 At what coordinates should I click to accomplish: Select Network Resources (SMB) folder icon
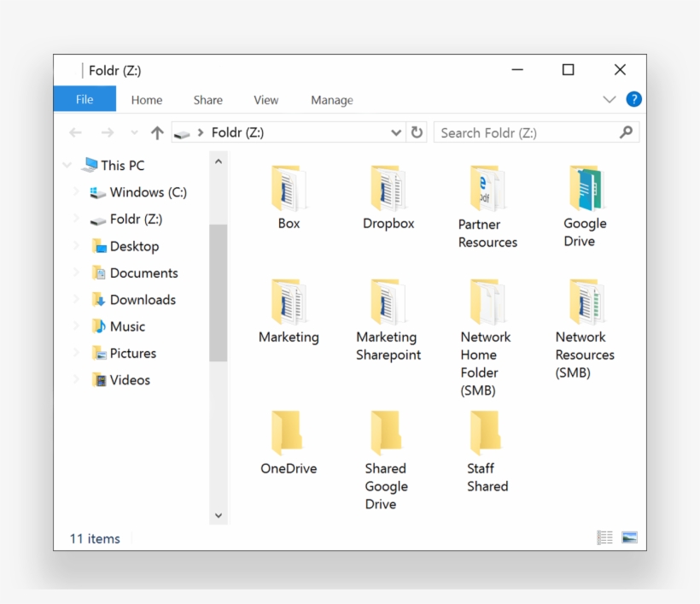tap(586, 302)
